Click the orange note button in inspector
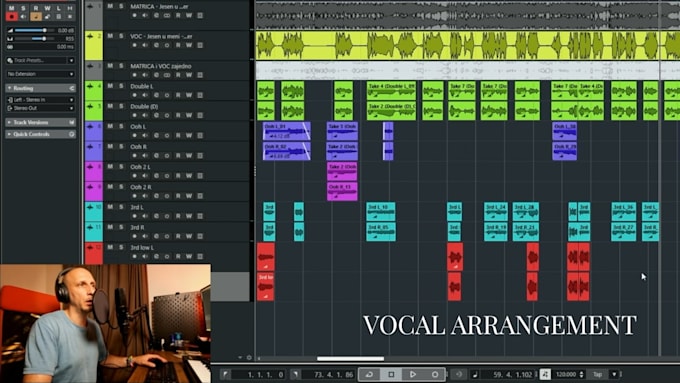 36,16
